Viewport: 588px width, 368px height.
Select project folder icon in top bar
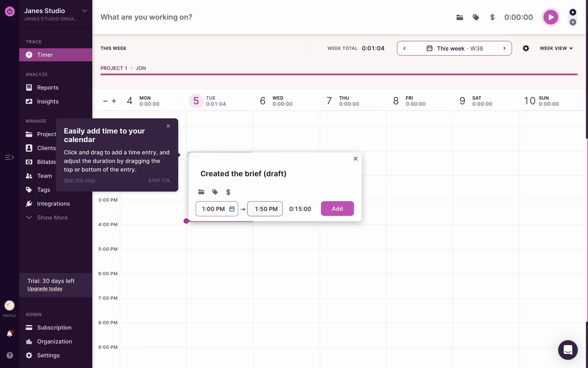coord(459,17)
